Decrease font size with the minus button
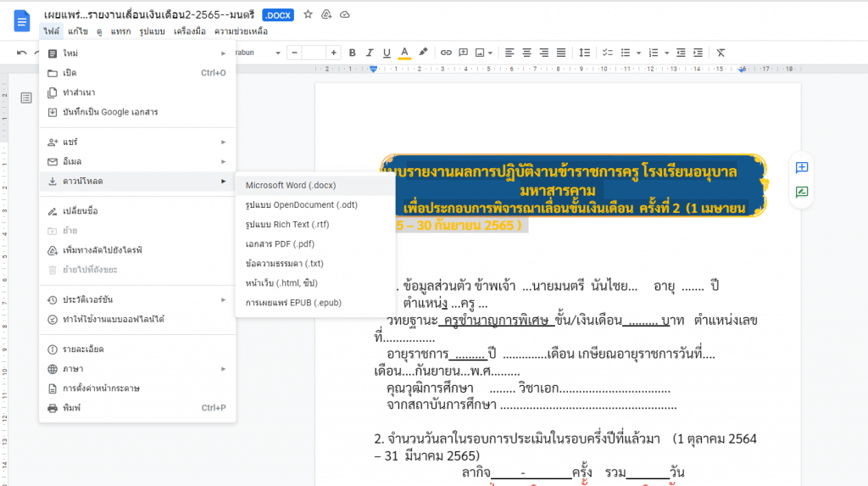This screenshot has height=486, width=868. 294,53
